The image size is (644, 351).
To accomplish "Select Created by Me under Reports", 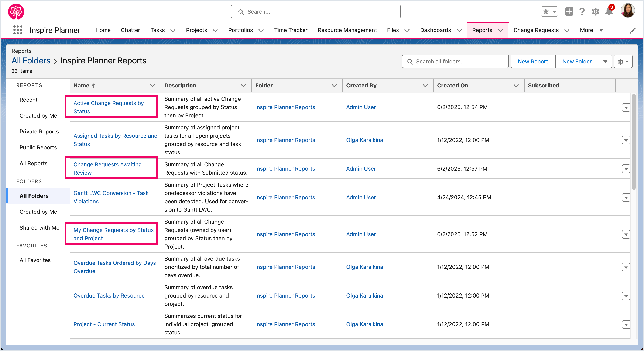I will [x=38, y=116].
